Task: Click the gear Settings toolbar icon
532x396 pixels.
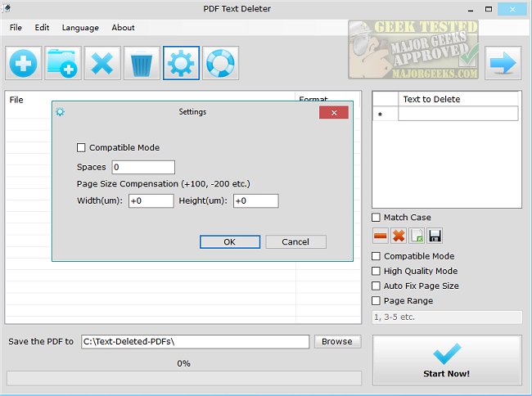Action: [x=181, y=63]
